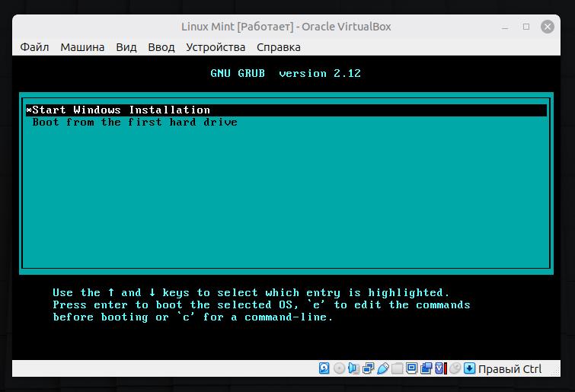Open the Устройства menu
The height and width of the screenshot is (392, 575).
click(x=216, y=47)
